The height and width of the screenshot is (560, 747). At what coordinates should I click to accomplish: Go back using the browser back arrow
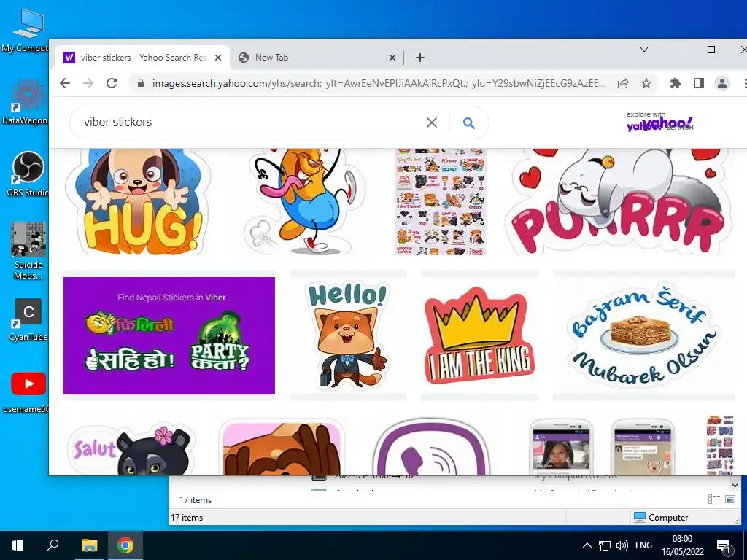(65, 83)
